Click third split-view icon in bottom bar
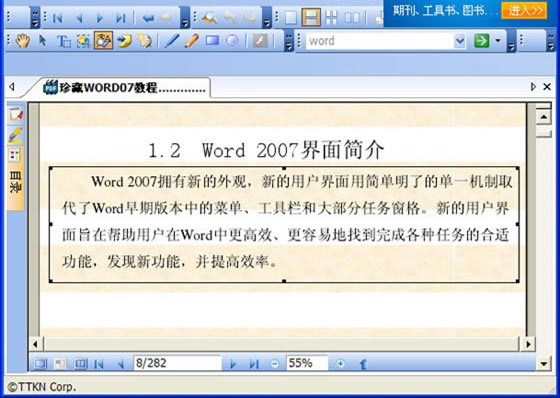 (81, 364)
